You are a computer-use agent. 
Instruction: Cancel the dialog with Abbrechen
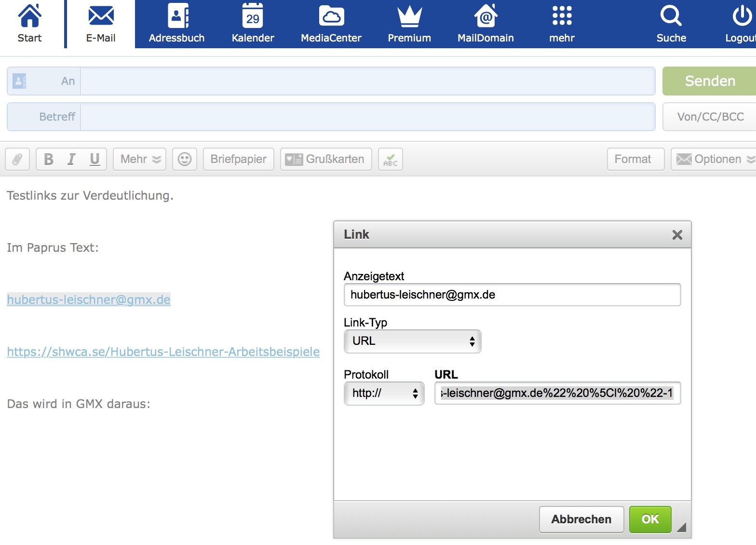pos(581,519)
